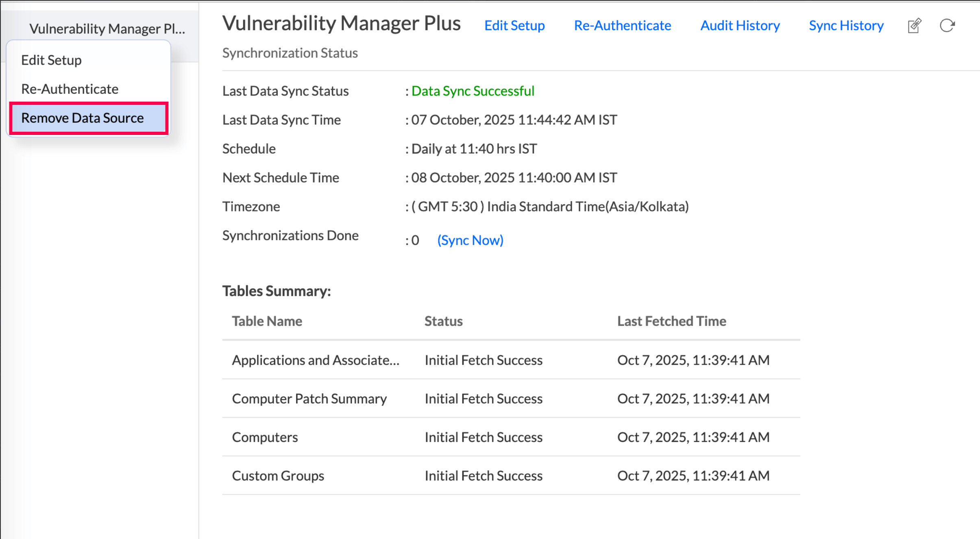Click the Custom Groups table row

[278, 476]
